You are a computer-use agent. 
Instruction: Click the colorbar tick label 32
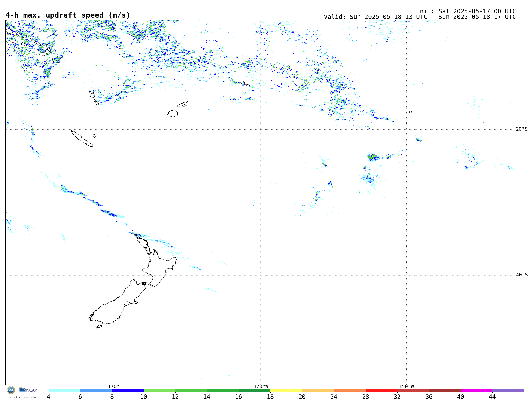tap(397, 397)
